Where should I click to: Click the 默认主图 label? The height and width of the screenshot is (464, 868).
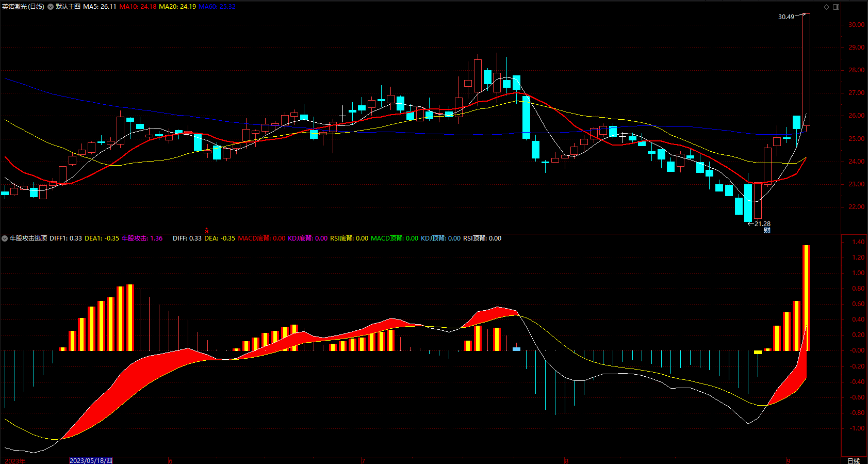coord(68,7)
